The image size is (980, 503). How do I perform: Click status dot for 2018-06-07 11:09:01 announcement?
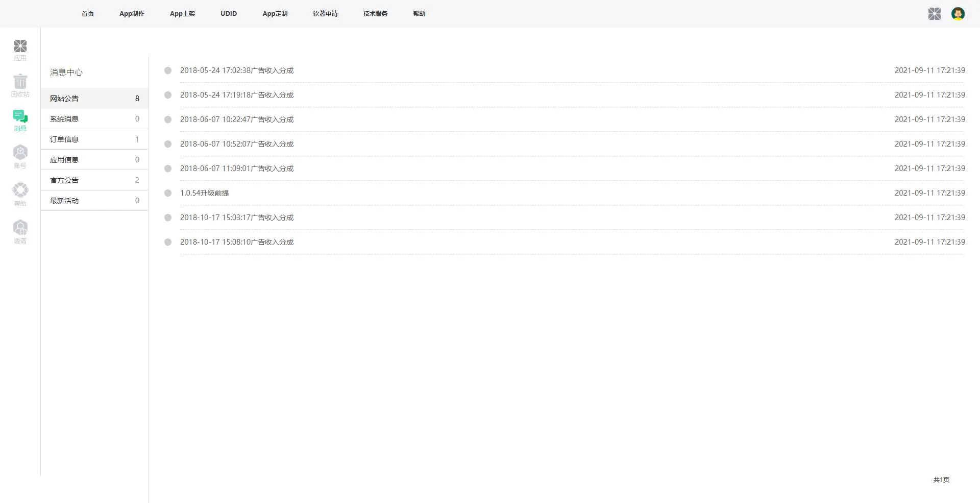point(167,169)
